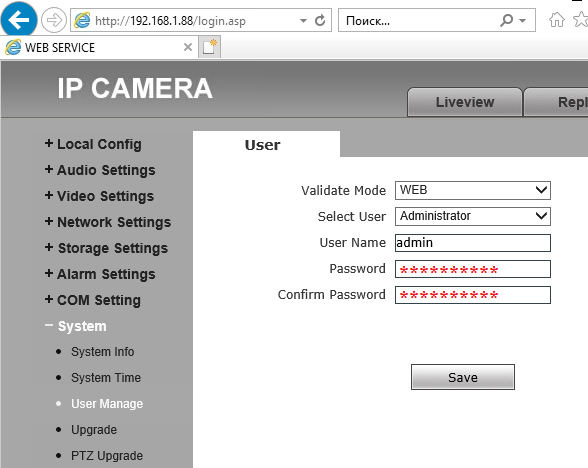Click the Save button
This screenshot has height=468, width=588.
[x=463, y=377]
